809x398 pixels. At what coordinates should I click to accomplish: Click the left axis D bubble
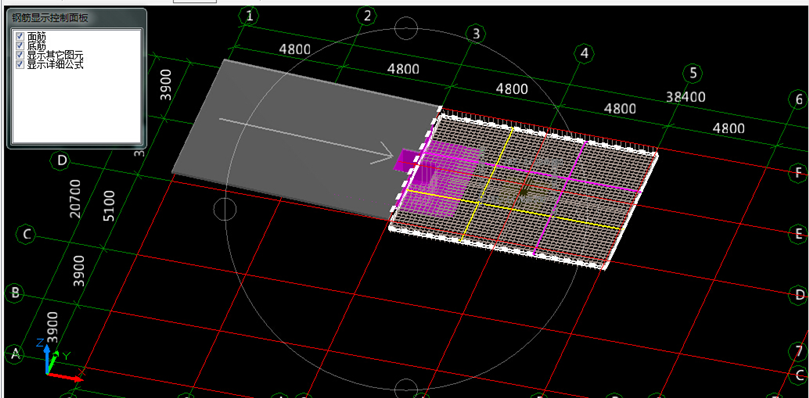62,161
